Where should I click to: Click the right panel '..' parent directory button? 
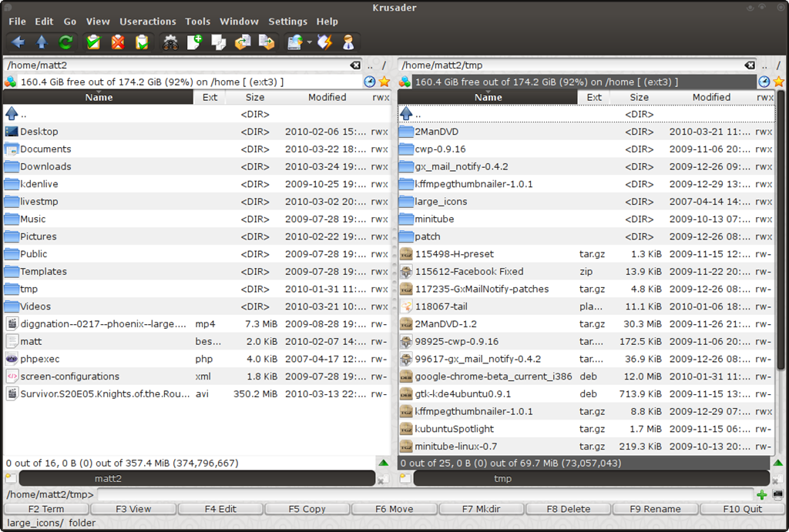[x=765, y=66]
